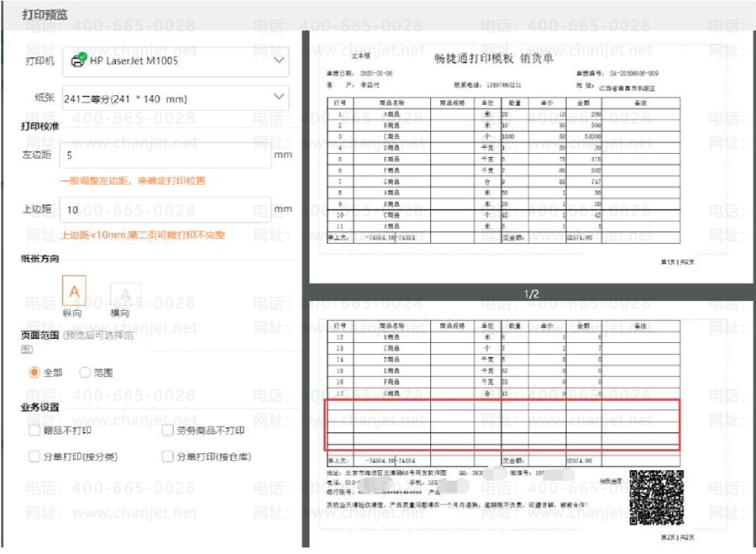Click the chevron arrow of the paper selector
Image resolution: width=756 pixels, height=554 pixels.
(x=279, y=97)
